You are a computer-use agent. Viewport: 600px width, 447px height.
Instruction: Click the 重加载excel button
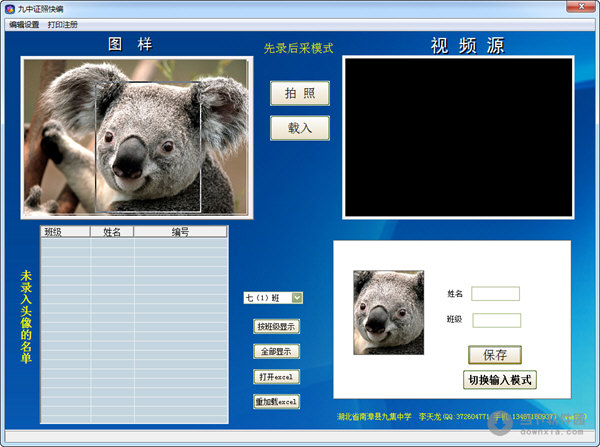[x=276, y=401]
